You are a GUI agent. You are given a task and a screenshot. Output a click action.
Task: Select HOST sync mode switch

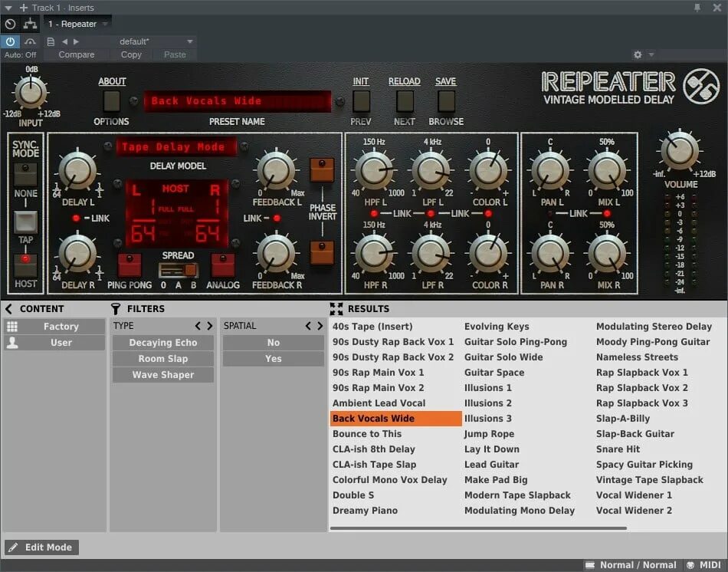(x=25, y=265)
